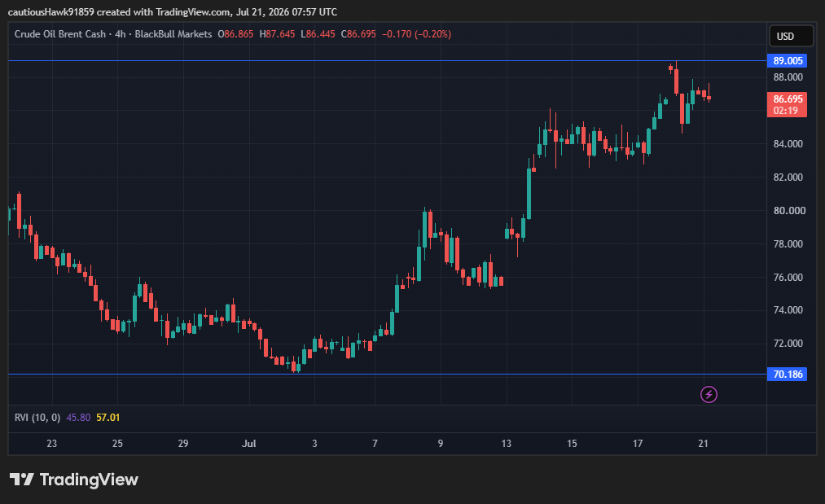Click the date 15 on time axis

pyautogui.click(x=572, y=444)
